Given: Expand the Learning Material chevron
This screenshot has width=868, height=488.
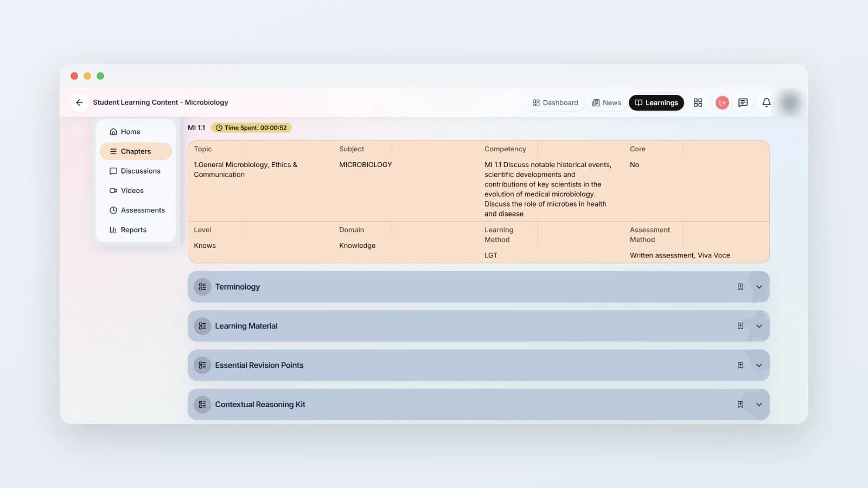Looking at the screenshot, I should (759, 326).
